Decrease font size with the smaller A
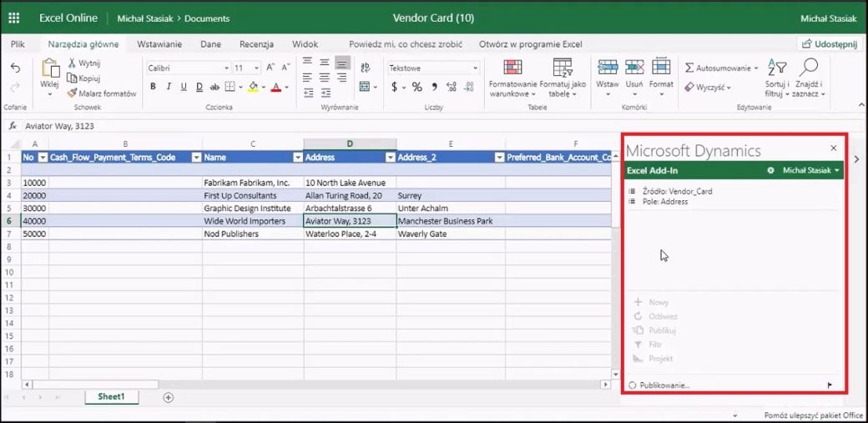 pyautogui.click(x=285, y=68)
